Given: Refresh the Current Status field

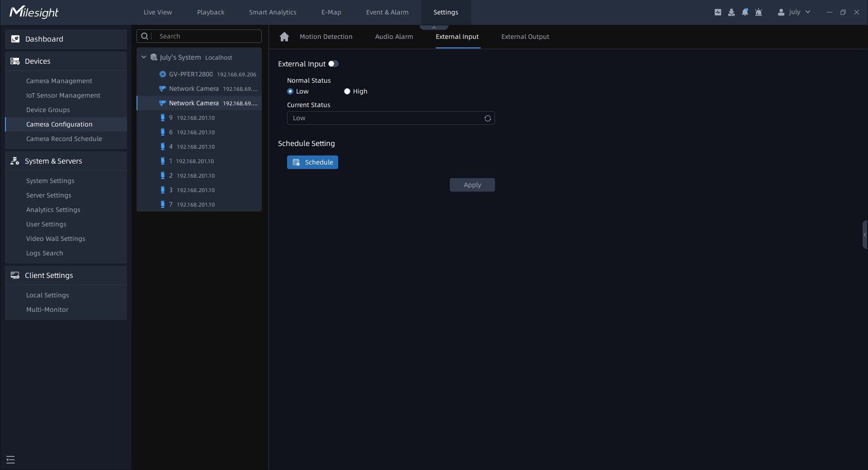Looking at the screenshot, I should coord(487,118).
